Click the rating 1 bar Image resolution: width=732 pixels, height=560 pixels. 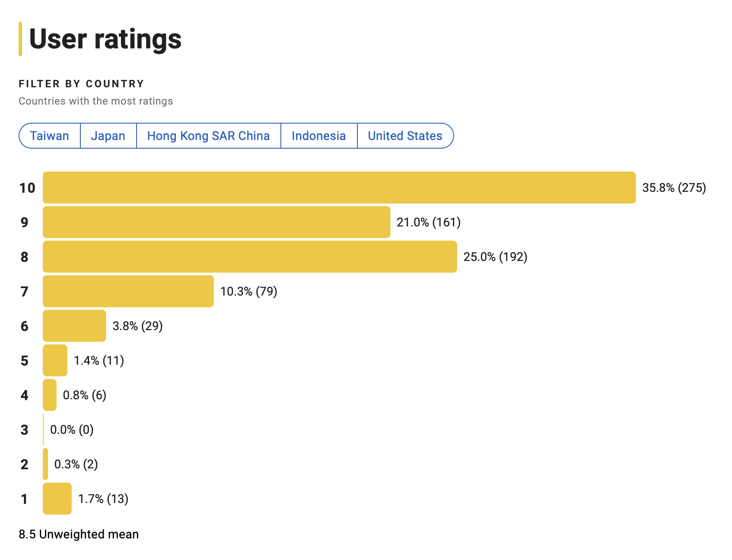[x=57, y=499]
